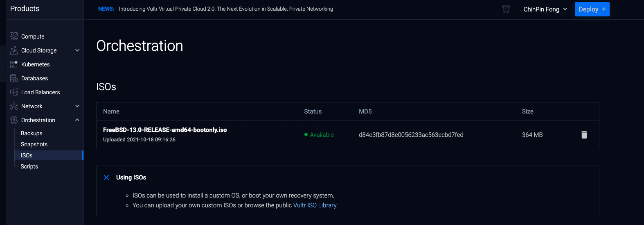Image resolution: width=644 pixels, height=225 pixels.
Task: Expand the Cloud Storage submenu chevron
Action: (x=77, y=50)
